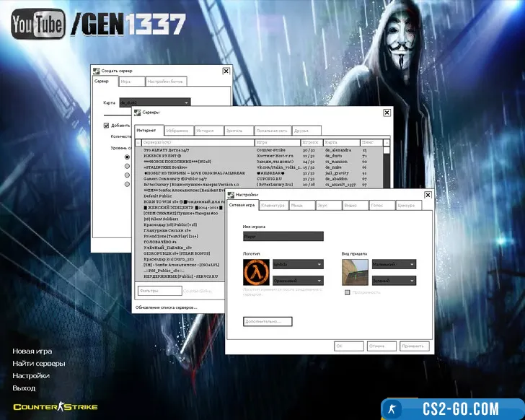Switch to the Клавиатура settings tab
The image size is (525, 420).
pos(273,206)
